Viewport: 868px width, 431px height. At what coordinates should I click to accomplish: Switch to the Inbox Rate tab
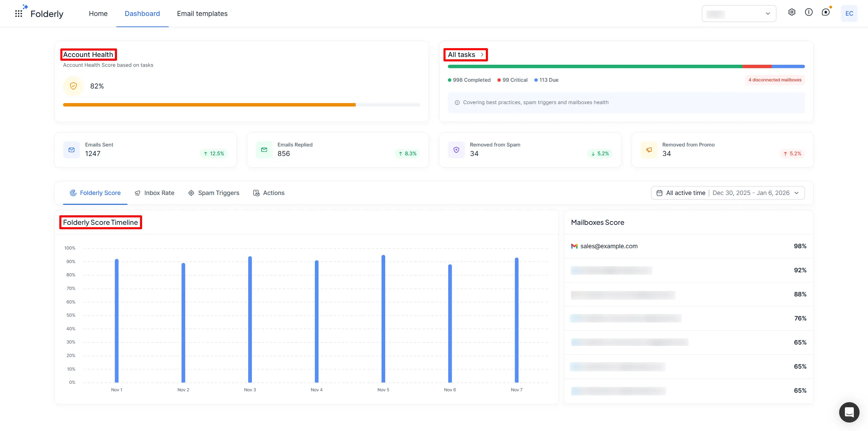pyautogui.click(x=154, y=193)
